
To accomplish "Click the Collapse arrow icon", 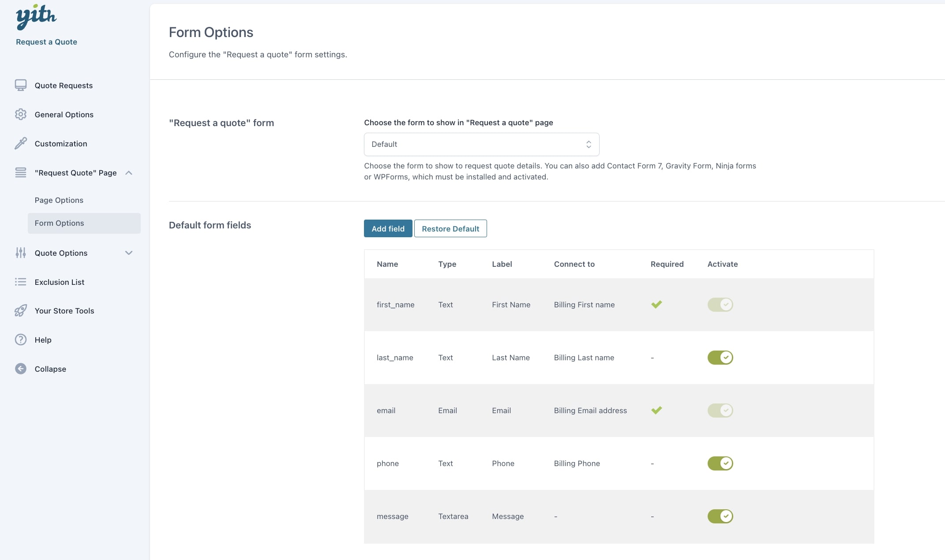I will click(x=21, y=369).
